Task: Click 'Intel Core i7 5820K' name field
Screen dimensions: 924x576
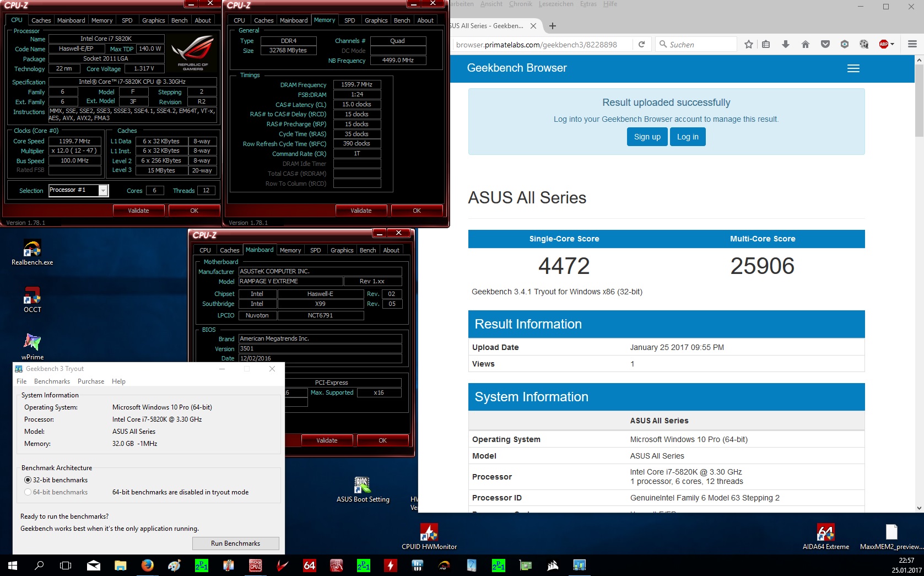Action: pos(106,39)
